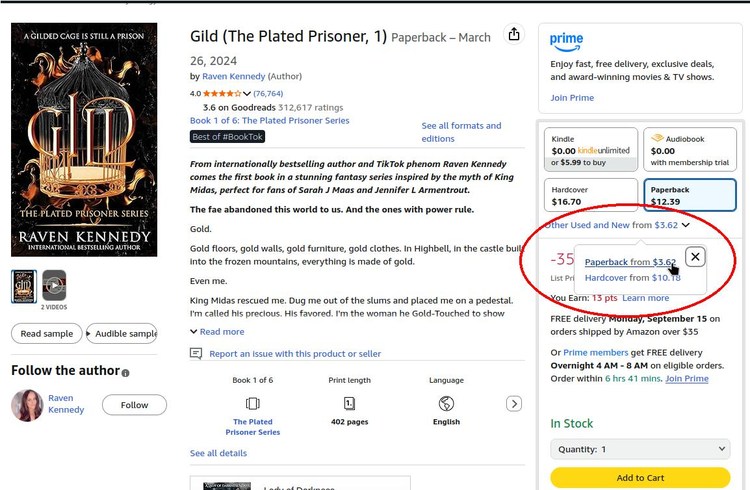Expand the Read more description

click(x=217, y=331)
